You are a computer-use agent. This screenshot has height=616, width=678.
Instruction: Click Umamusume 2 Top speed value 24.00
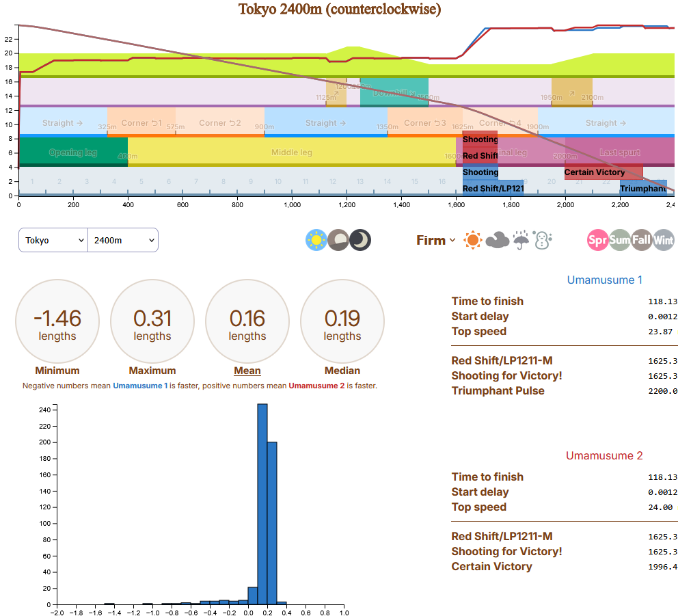(x=660, y=507)
